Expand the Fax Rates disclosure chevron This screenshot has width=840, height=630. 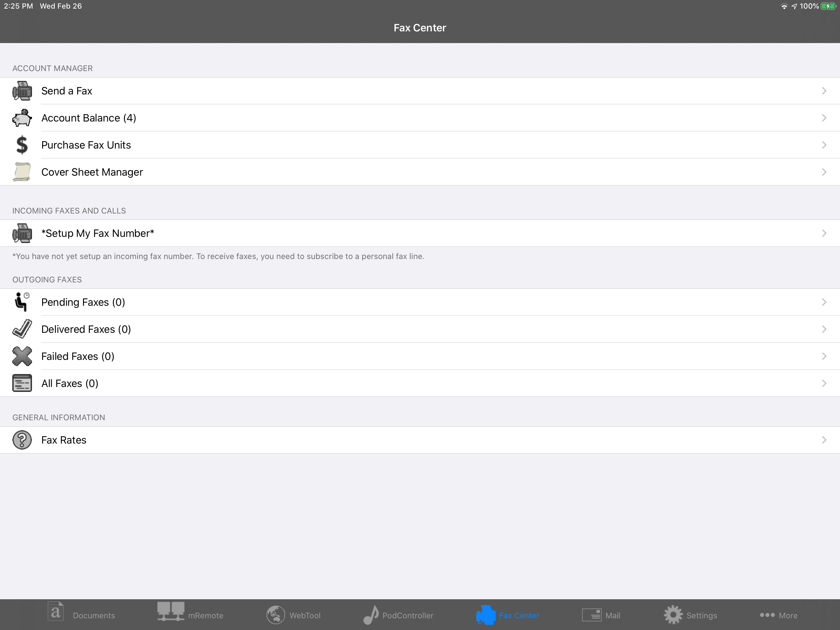tap(824, 440)
